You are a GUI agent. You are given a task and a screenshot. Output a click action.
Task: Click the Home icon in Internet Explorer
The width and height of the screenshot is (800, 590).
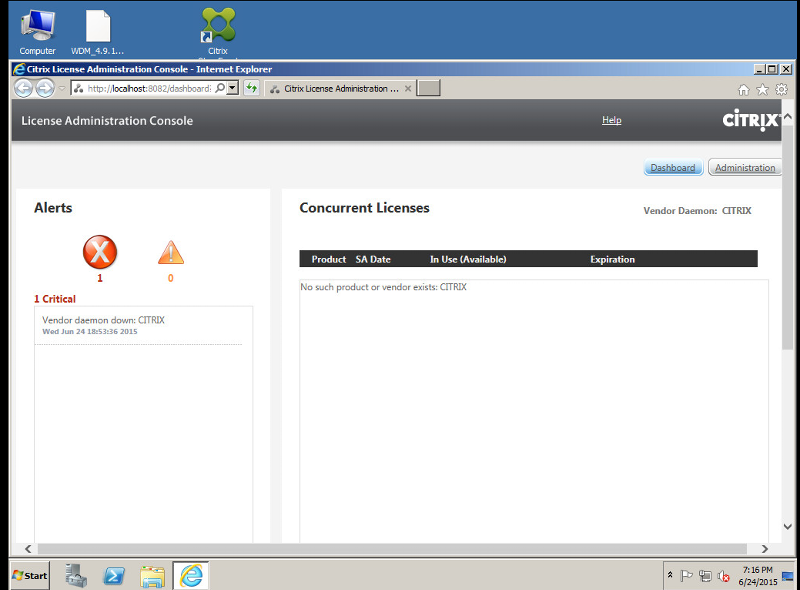(743, 88)
